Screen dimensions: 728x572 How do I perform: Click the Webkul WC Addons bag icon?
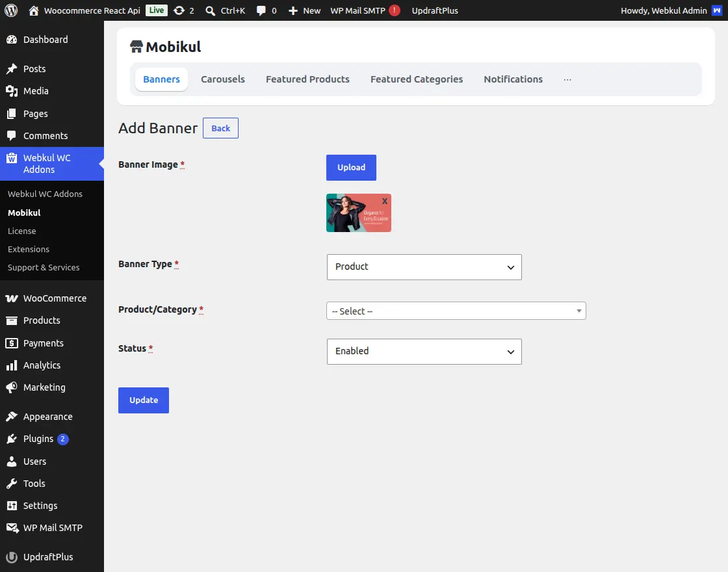tap(12, 159)
